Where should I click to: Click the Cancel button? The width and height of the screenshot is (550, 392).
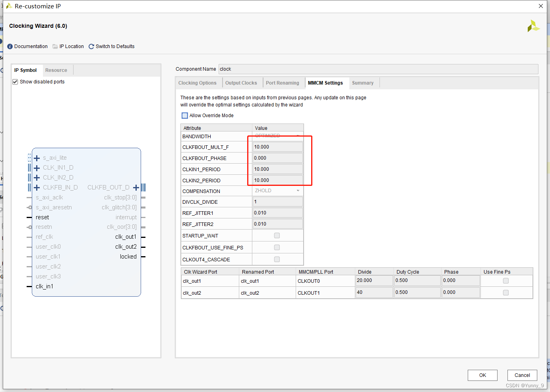(522, 375)
